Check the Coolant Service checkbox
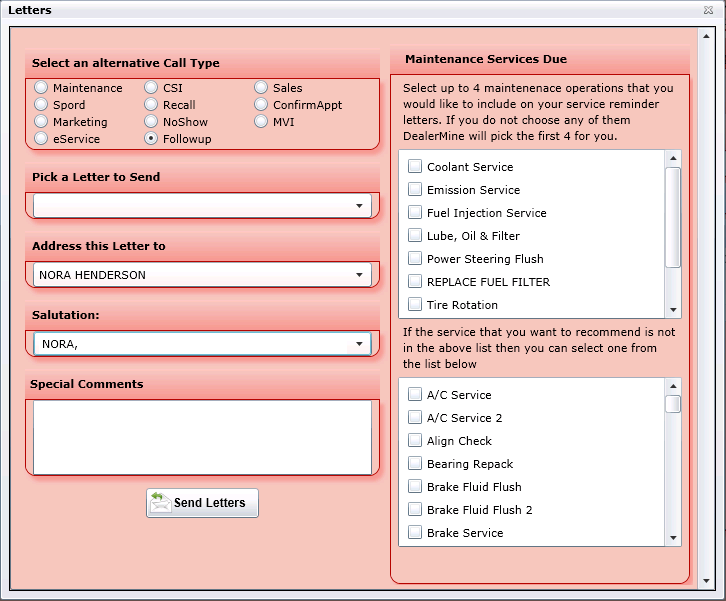The image size is (726, 601). click(x=414, y=167)
